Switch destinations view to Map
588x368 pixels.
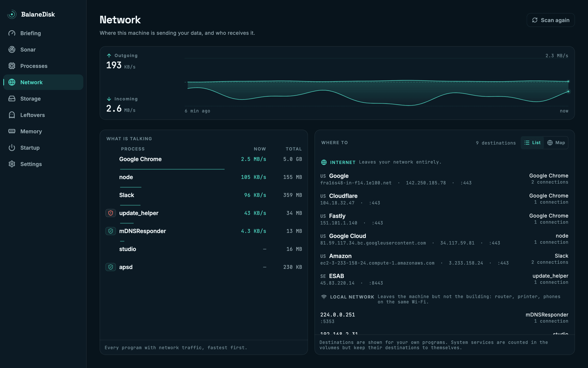556,143
